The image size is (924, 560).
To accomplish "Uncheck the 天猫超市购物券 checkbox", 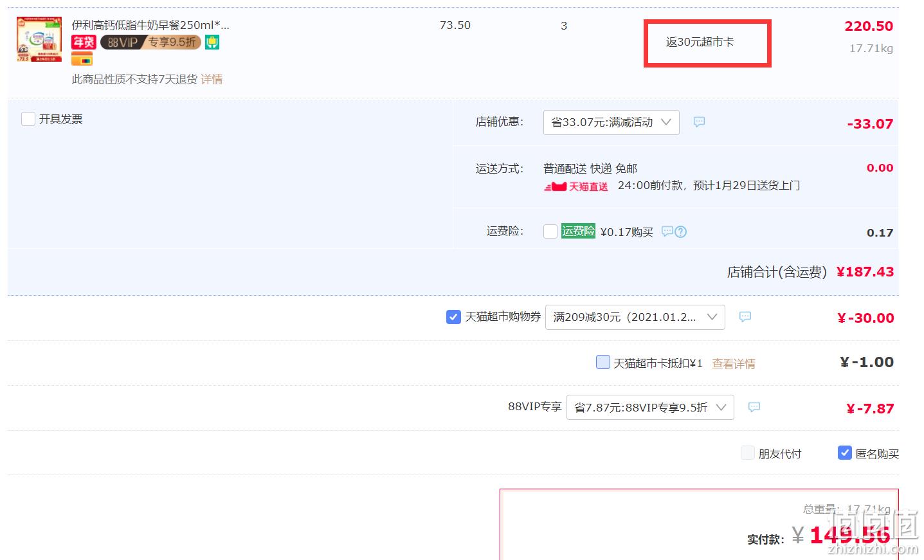I will pos(453,317).
